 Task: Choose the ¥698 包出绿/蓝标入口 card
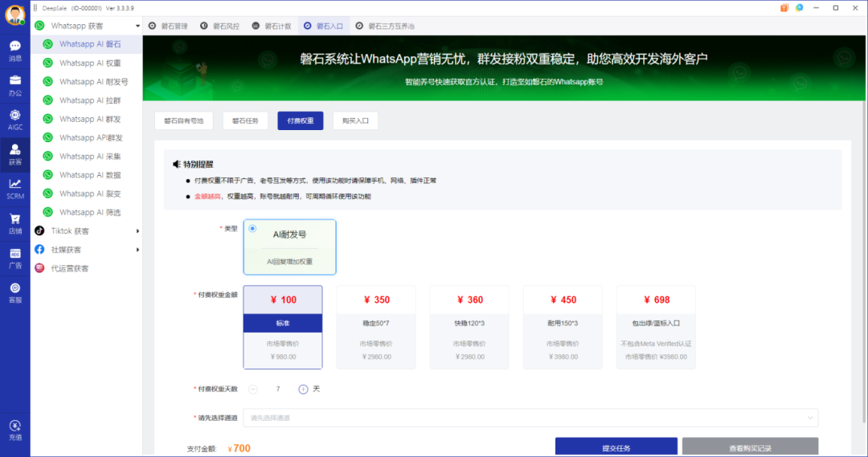click(x=656, y=327)
